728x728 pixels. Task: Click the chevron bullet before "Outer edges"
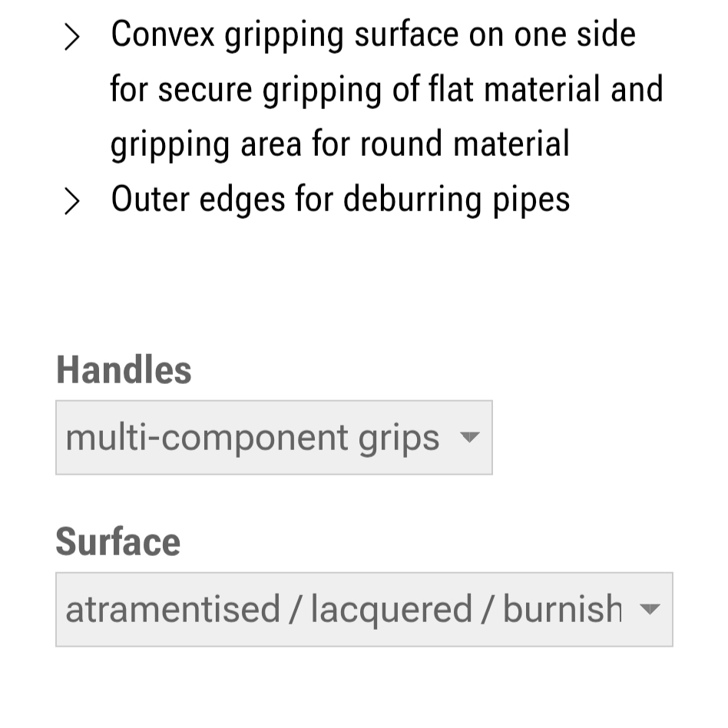[x=71, y=201]
